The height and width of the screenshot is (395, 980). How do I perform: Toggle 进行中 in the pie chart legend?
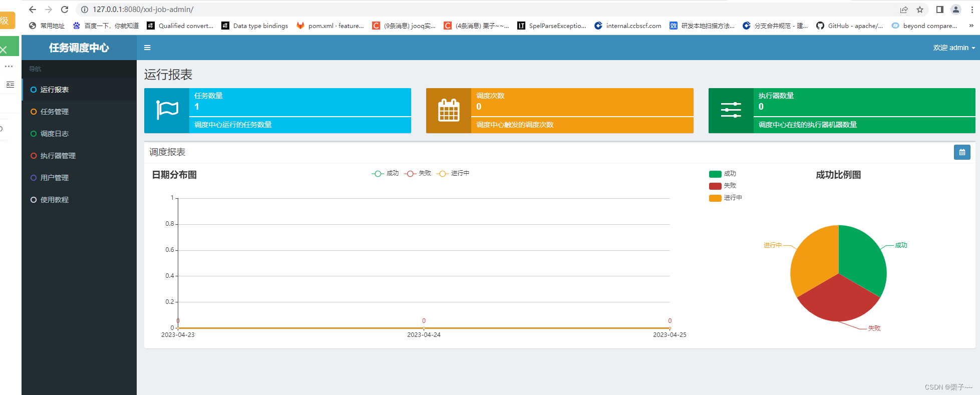(x=725, y=198)
